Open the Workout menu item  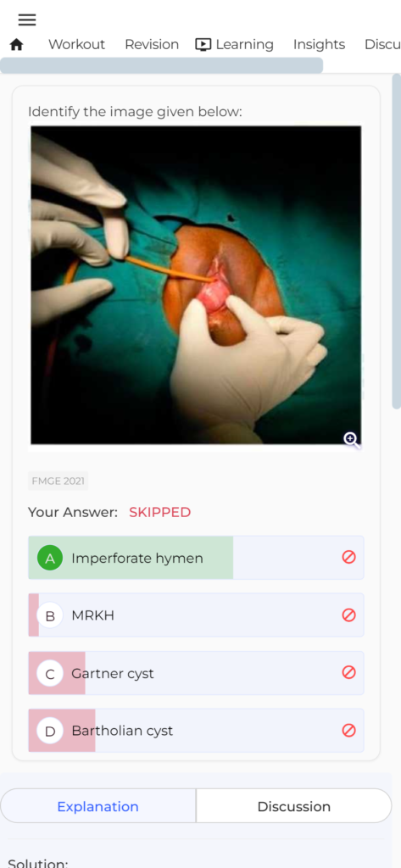point(76,45)
